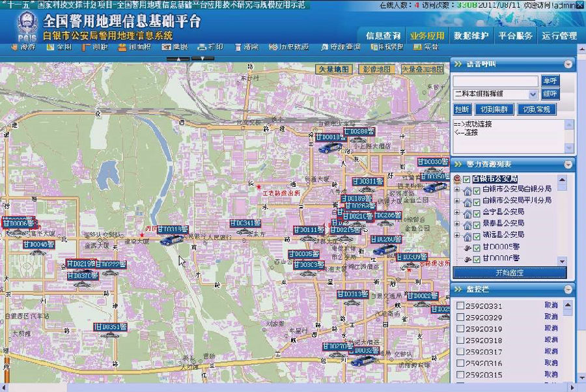The image size is (586, 392).
Task: Click the police emblem icon beside 白银市公安局
Action: pos(456,178)
